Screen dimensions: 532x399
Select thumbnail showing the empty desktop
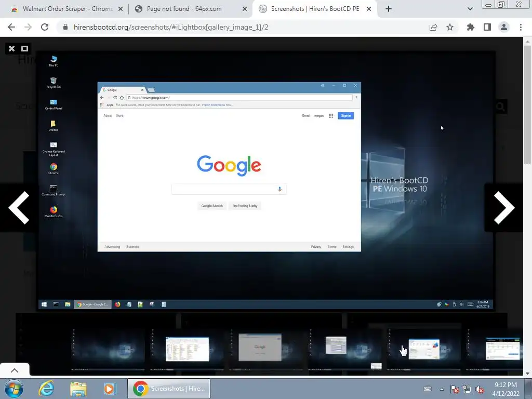[108, 349]
